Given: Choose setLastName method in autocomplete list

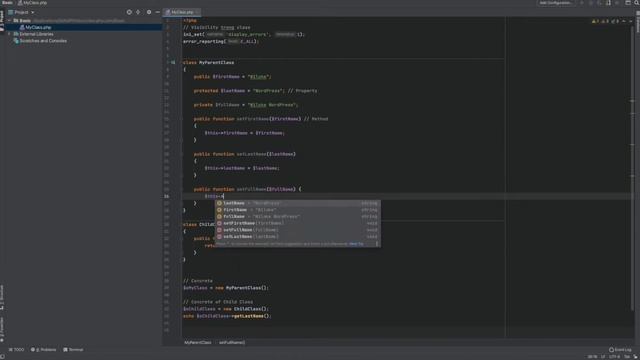Looking at the screenshot, I should [x=298, y=237].
